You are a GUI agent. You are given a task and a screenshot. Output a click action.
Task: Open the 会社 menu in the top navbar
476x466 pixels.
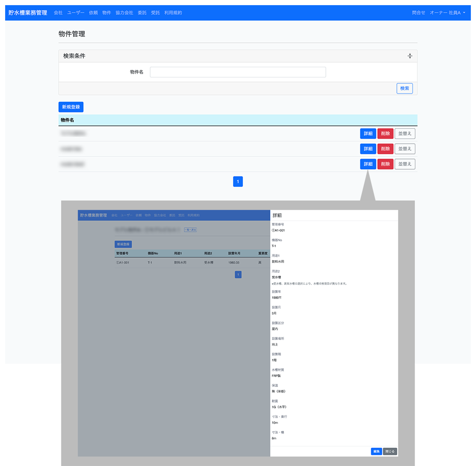click(x=58, y=13)
